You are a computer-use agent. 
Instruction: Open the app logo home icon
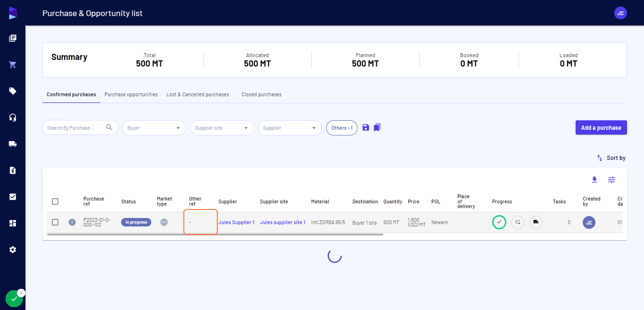point(13,13)
